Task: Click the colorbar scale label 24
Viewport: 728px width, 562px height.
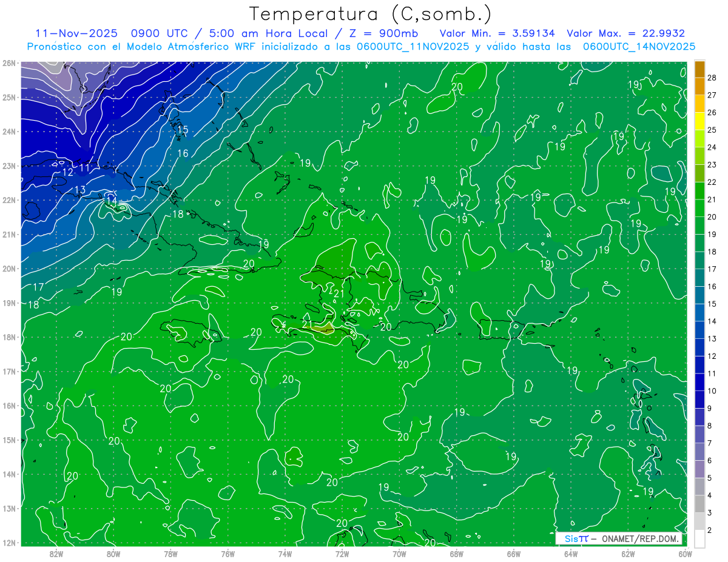Action: pyautogui.click(x=712, y=147)
